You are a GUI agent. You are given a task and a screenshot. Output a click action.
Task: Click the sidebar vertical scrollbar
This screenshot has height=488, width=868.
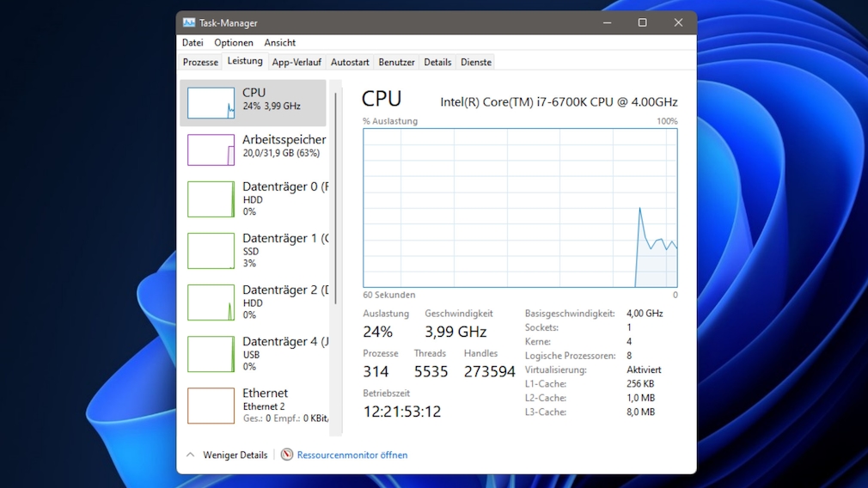pos(336,258)
